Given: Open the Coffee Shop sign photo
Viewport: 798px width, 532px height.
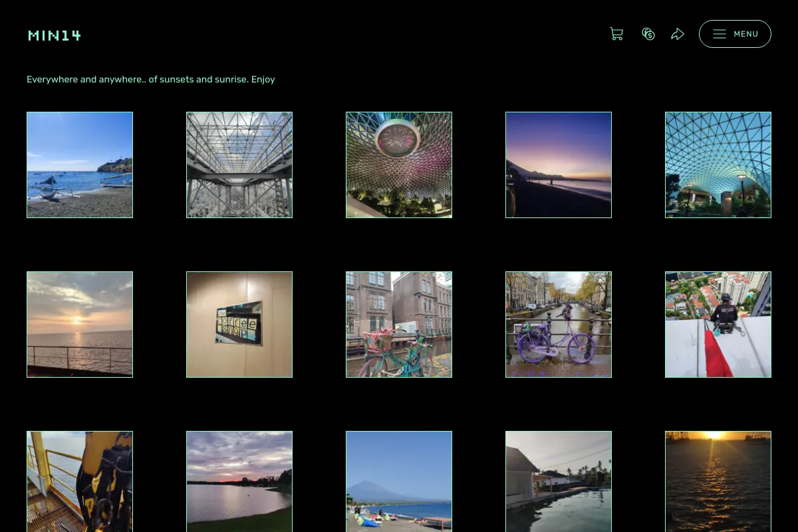Looking at the screenshot, I should (239, 325).
